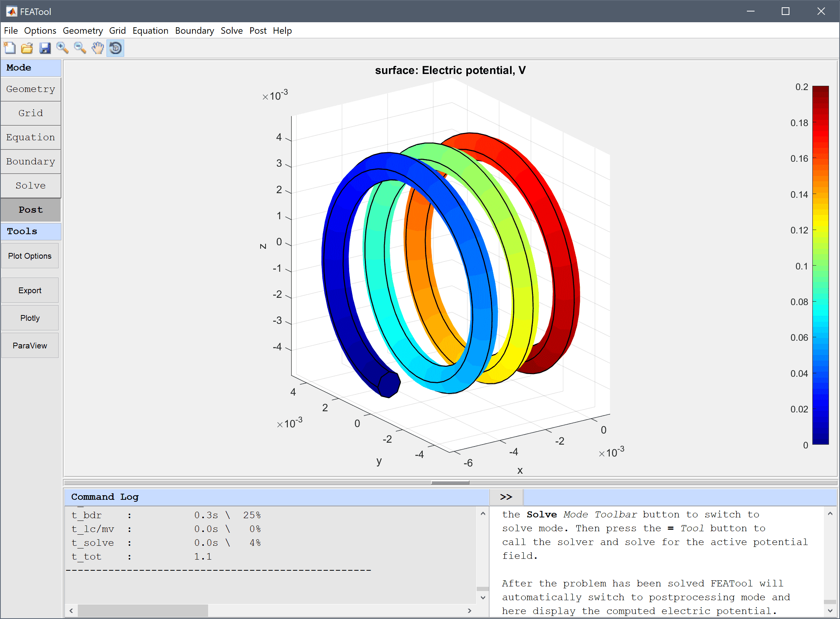Click the plot title 'surface: Electric potential, V'
Viewport: 840px width, 619px height.
(450, 71)
